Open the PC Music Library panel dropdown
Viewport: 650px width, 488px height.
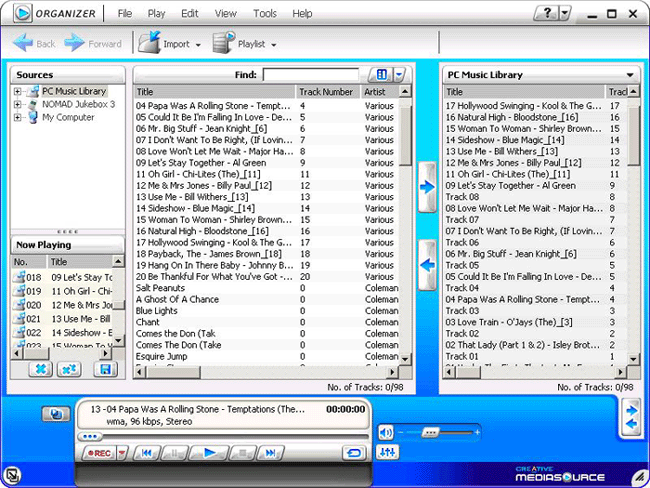630,75
